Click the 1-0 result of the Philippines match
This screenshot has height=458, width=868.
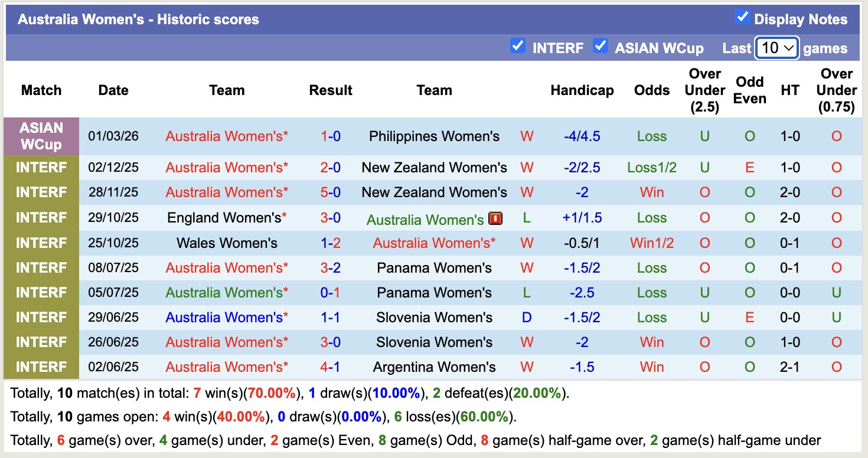coord(330,136)
